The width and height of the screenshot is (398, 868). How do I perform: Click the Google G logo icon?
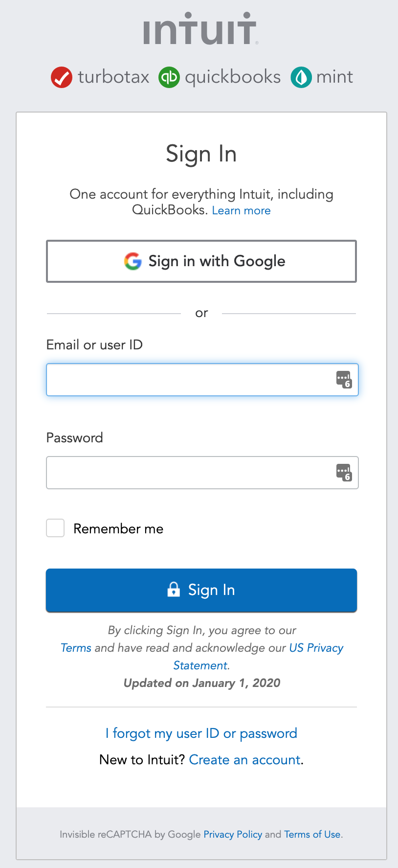point(133,261)
